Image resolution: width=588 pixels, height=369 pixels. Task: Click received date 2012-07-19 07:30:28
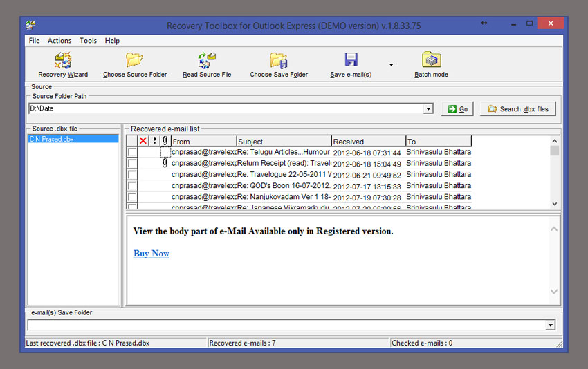[x=367, y=198]
